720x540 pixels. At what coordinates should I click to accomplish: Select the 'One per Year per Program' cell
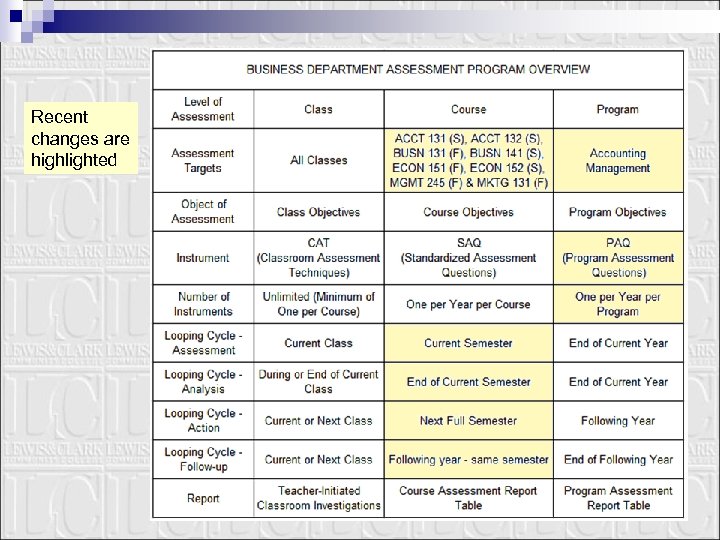tap(618, 304)
